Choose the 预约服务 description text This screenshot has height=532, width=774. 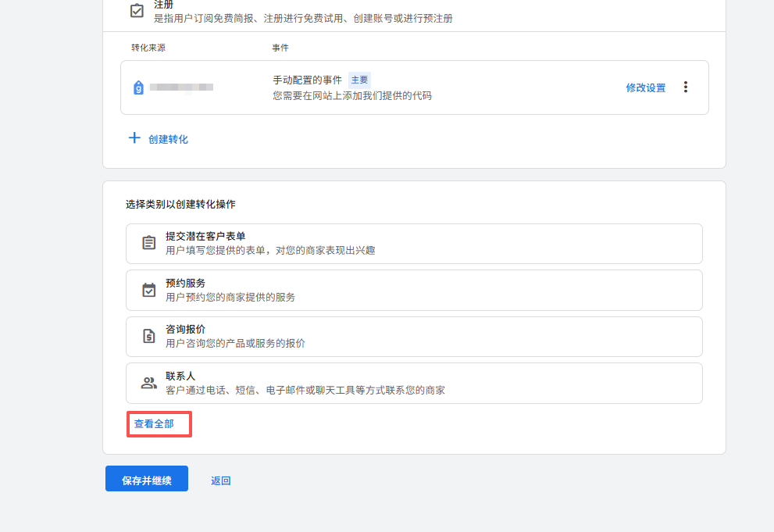click(x=230, y=297)
